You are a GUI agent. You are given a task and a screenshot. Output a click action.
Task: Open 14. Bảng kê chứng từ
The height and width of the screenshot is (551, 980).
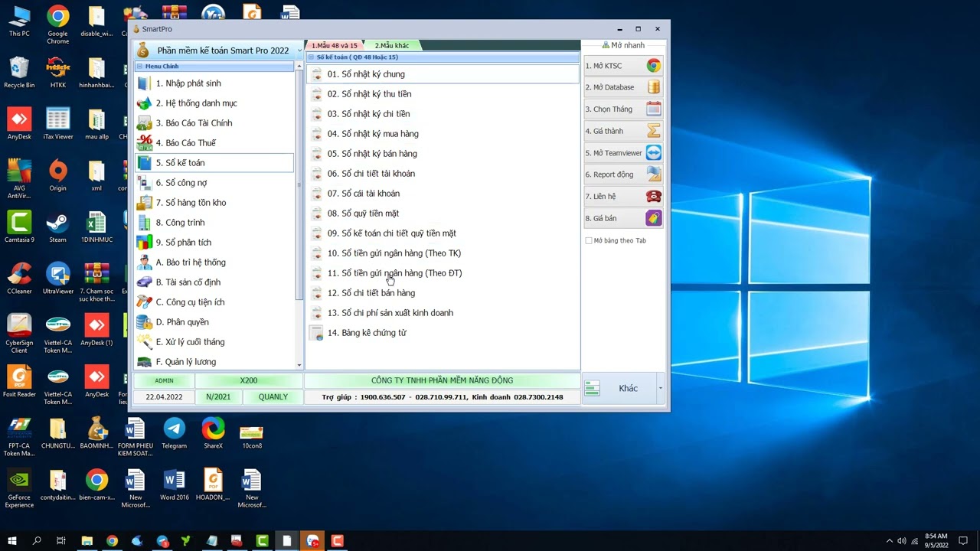pos(443,333)
